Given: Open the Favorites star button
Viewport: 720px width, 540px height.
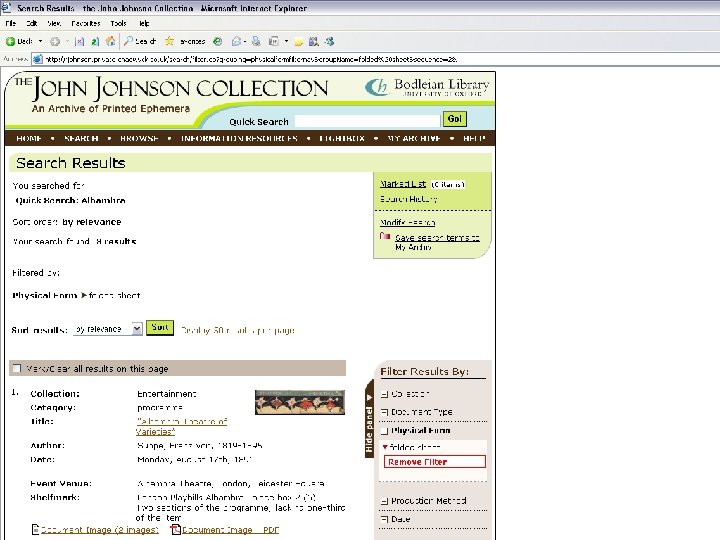Looking at the screenshot, I should (x=185, y=41).
